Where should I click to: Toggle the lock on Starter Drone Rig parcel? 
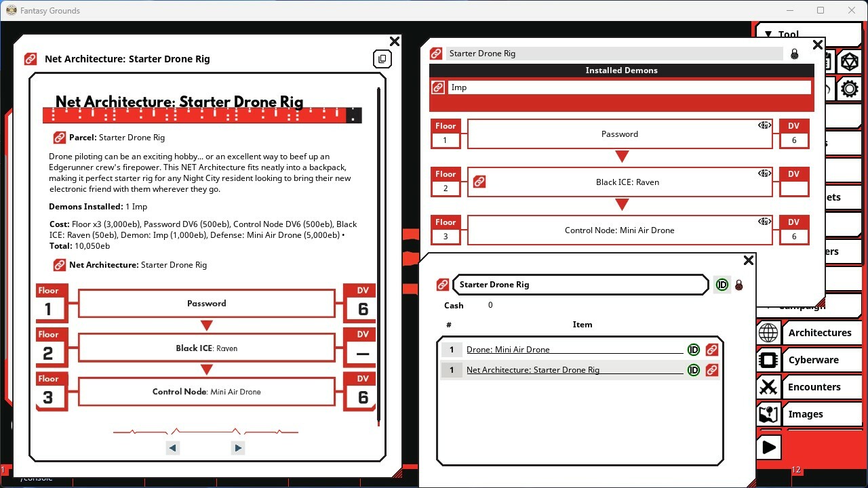pyautogui.click(x=739, y=285)
